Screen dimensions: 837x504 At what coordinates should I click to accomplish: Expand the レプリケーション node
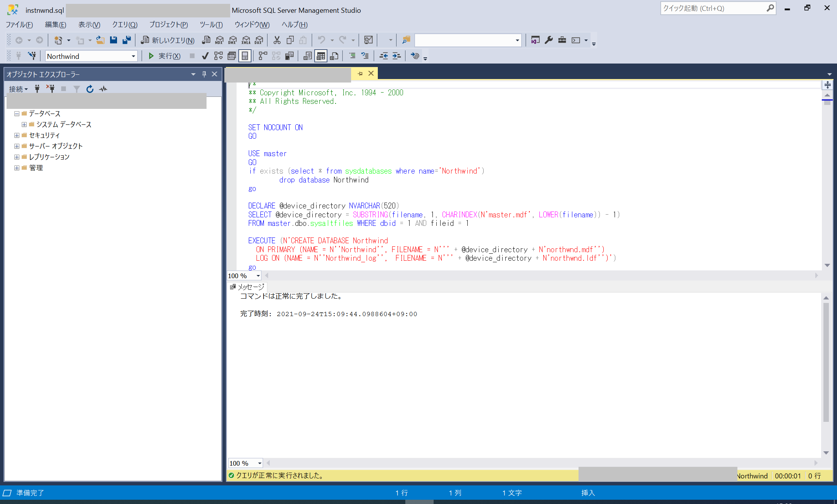(x=17, y=157)
